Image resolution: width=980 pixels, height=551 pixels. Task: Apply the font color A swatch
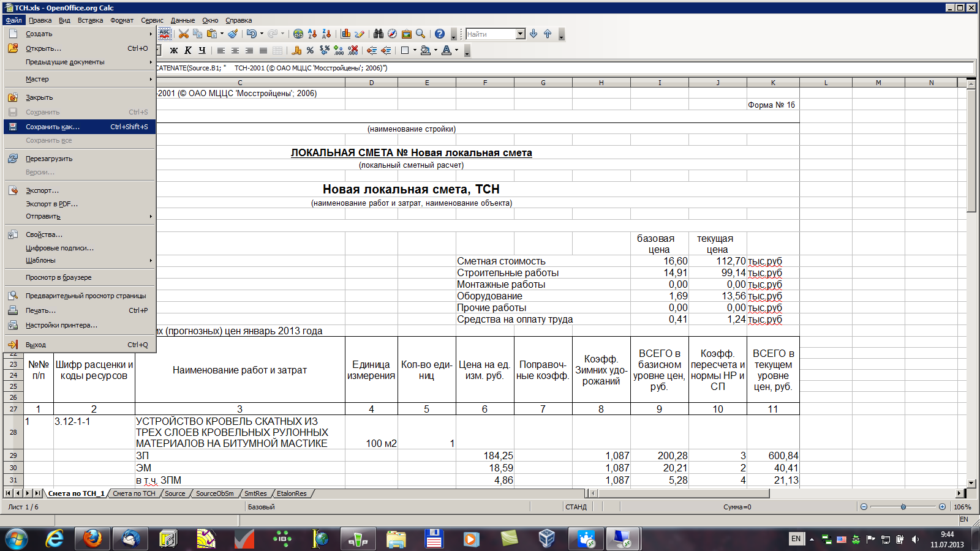click(447, 50)
